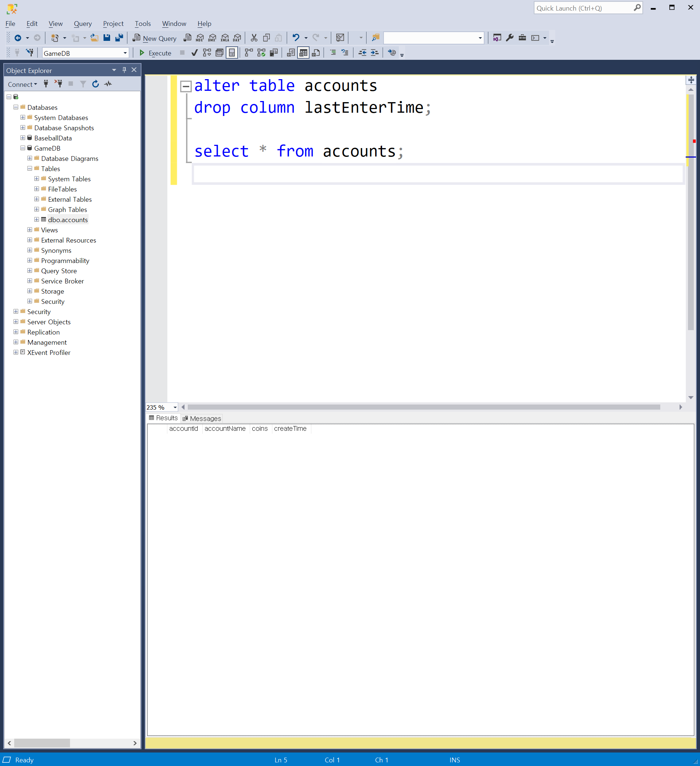700x766 pixels.
Task: Toggle Include Actual Execution Plan
Action: pyautogui.click(x=249, y=53)
